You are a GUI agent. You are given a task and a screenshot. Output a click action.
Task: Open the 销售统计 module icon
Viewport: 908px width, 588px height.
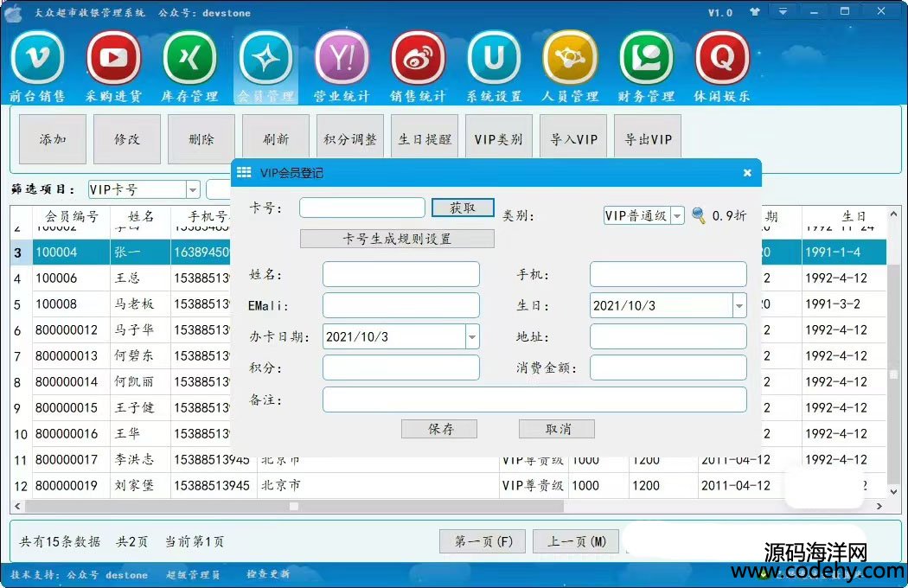pos(418,67)
